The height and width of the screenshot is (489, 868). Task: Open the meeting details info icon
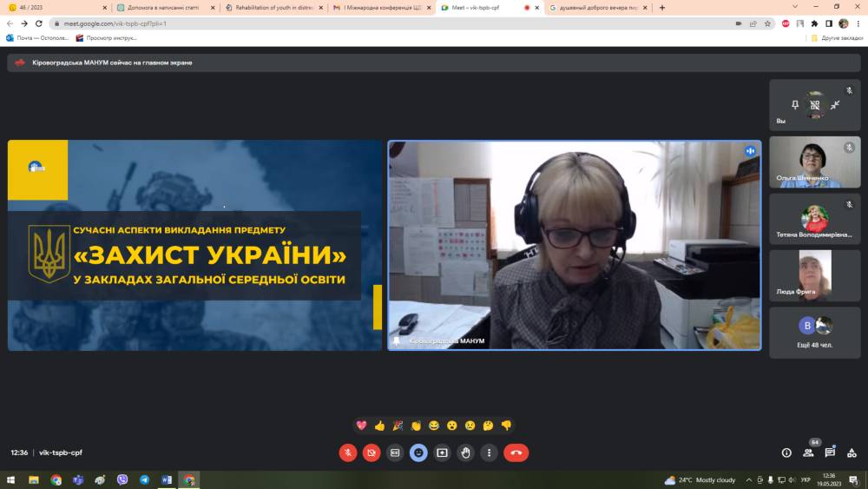[x=786, y=453]
